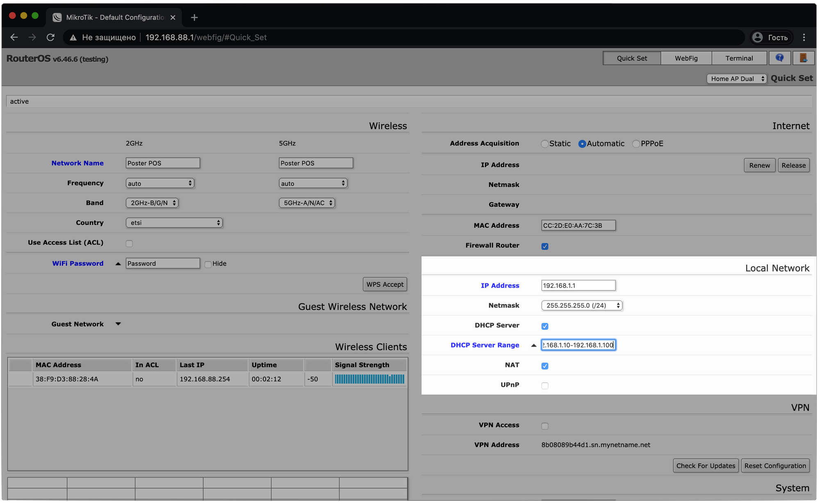This screenshot has height=504, width=820.
Task: Click the WebFig navigation icon
Action: click(x=686, y=58)
